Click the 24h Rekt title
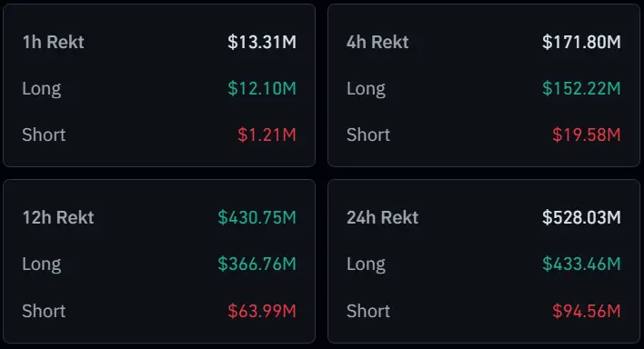This screenshot has height=349, width=644. tap(382, 217)
